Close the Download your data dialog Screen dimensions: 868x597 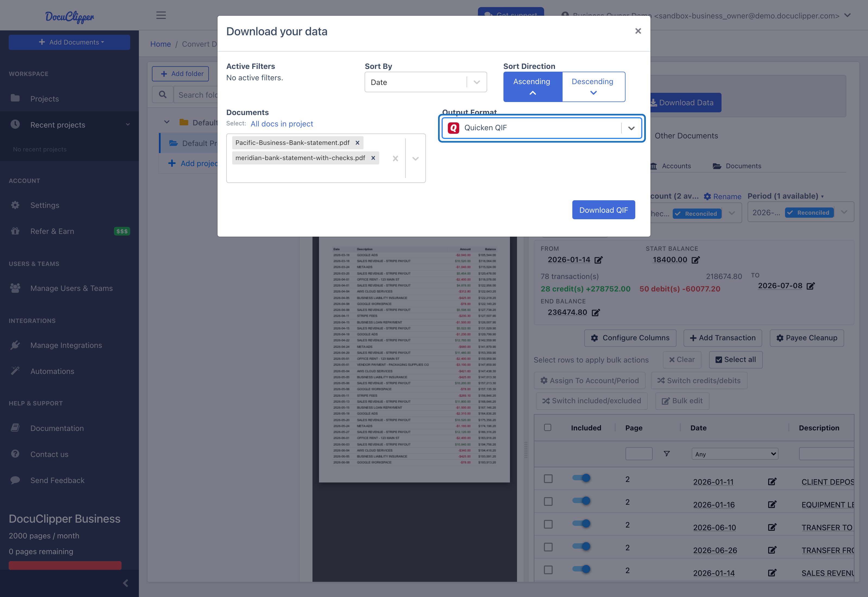(638, 31)
